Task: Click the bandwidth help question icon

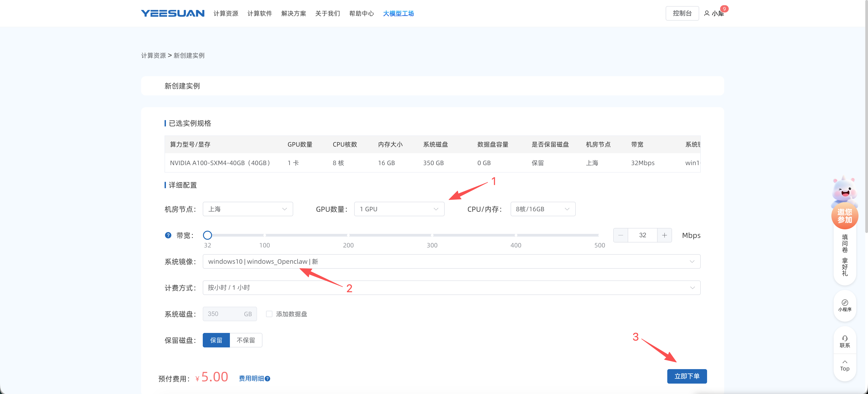Action: point(168,235)
